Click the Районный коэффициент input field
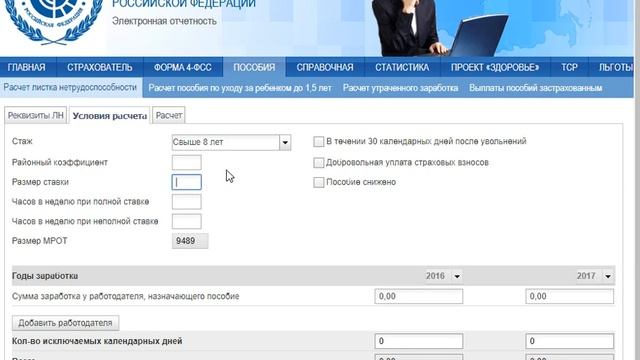Image resolution: width=640 pixels, height=360 pixels. pos(187,162)
